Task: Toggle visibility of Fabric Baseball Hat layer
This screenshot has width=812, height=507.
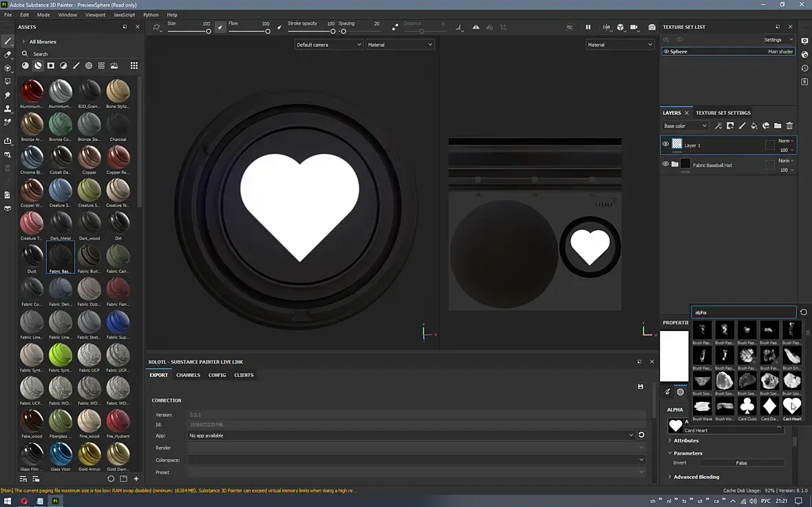Action: (665, 164)
